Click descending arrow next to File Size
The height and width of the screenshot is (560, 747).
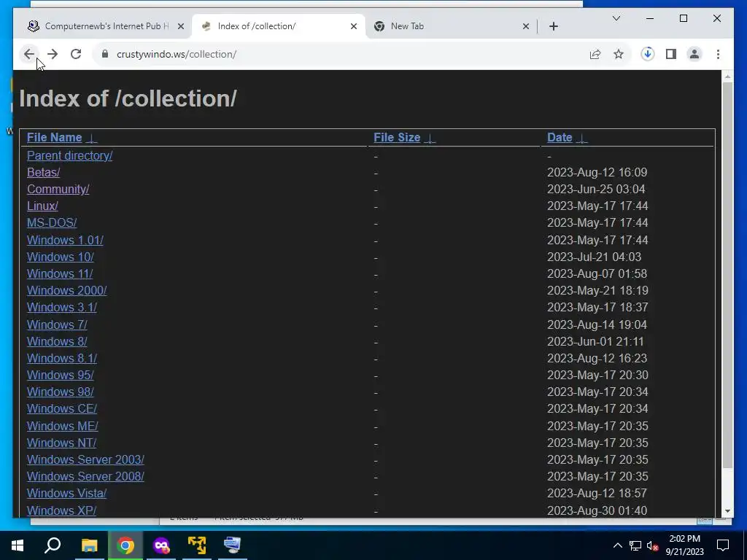click(x=430, y=139)
